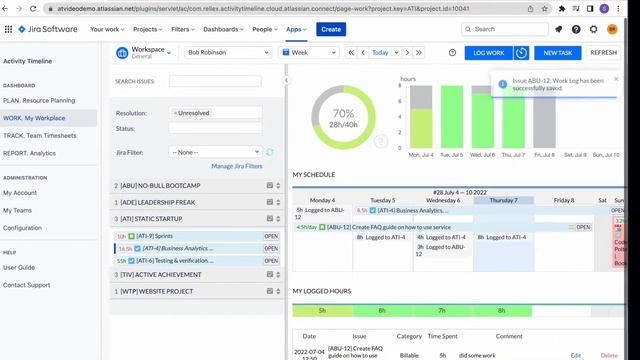
Task: Open the Dashboards menu
Action: pos(223,29)
